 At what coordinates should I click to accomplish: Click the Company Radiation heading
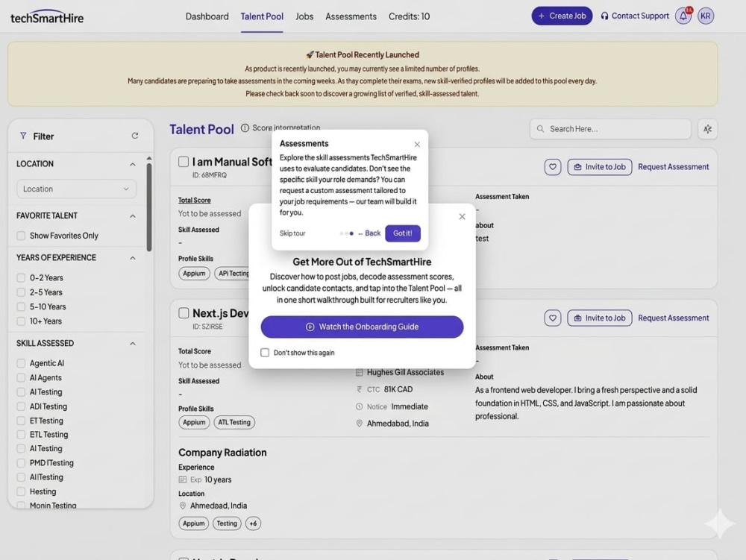222,453
